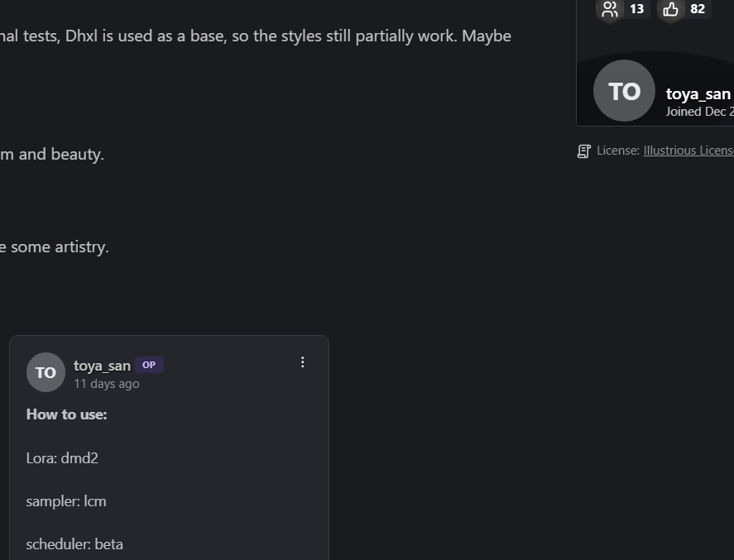The width and height of the screenshot is (734, 560).
Task: Click the "11 days ago" comment timestamp
Action: tap(107, 384)
